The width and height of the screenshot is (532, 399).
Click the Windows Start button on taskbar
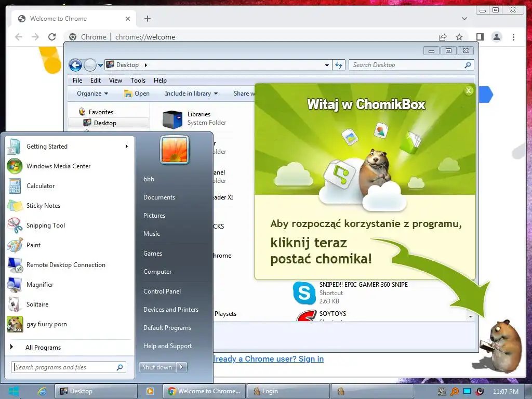14,391
